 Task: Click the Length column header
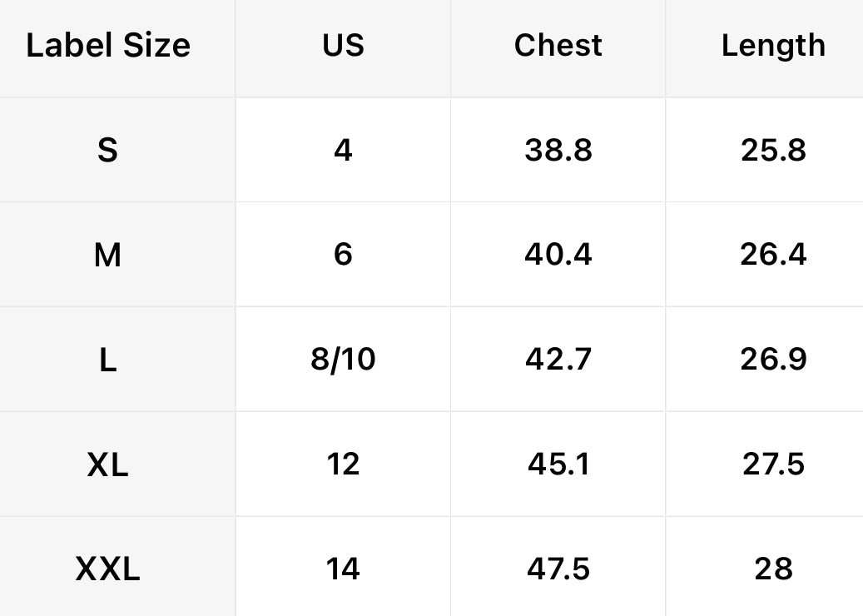pos(773,46)
